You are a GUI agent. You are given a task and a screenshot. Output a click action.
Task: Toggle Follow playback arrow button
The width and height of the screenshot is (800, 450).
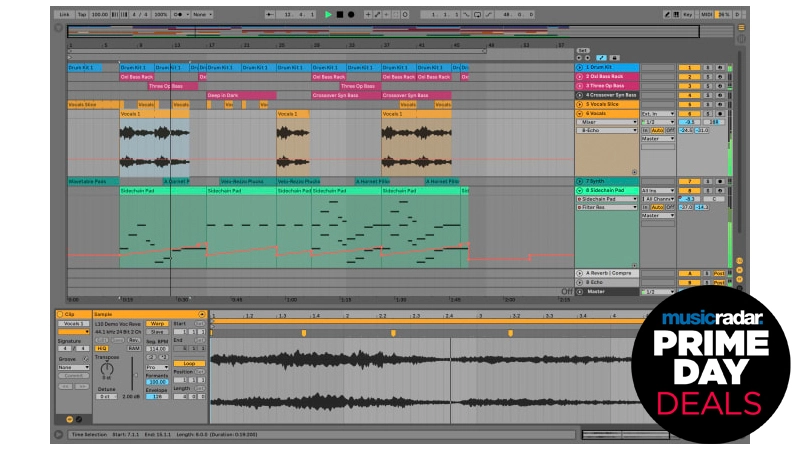point(270,15)
